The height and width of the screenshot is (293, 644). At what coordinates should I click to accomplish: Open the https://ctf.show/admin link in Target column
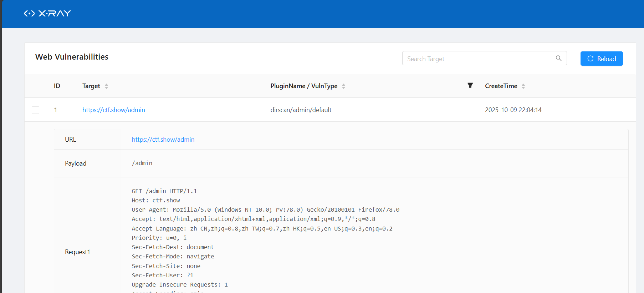[x=114, y=110]
